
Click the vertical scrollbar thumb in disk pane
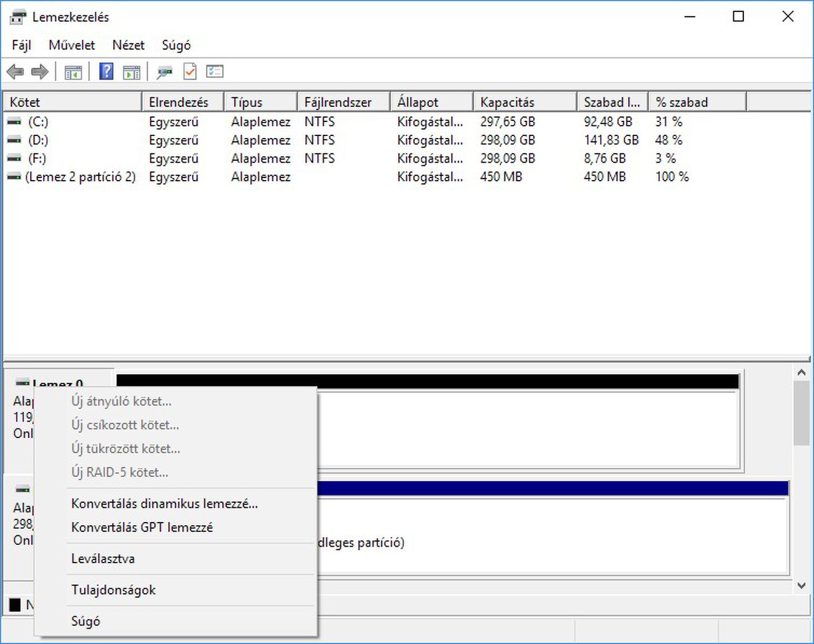pyautogui.click(x=801, y=414)
